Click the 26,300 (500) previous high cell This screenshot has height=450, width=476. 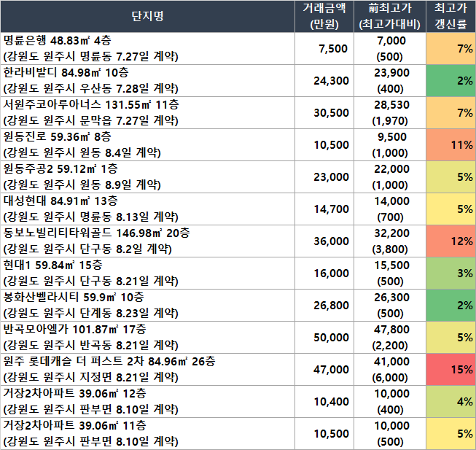pos(390,306)
